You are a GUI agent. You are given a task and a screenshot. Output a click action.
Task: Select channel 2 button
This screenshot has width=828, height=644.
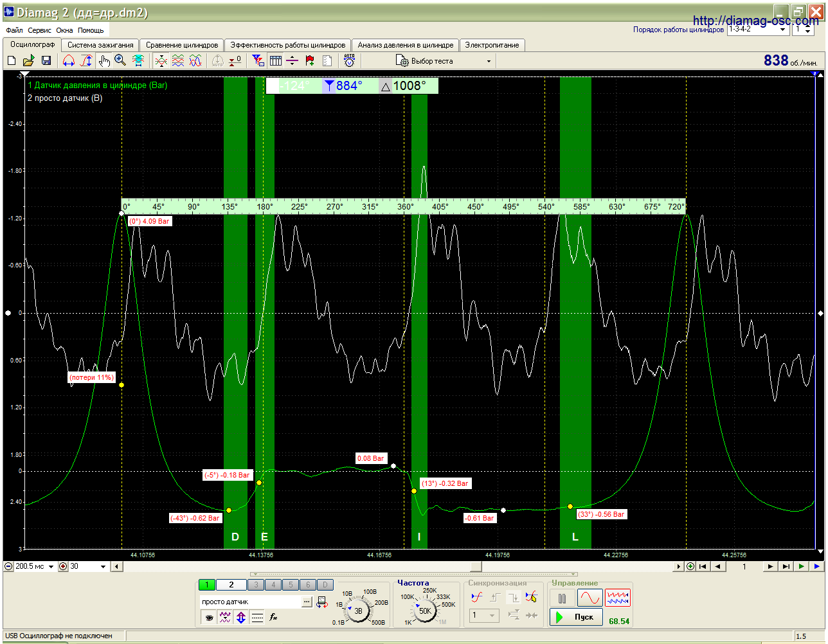point(231,585)
